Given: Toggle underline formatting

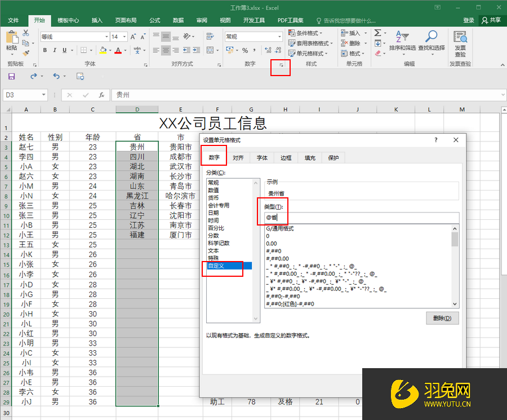Looking at the screenshot, I should point(64,50).
